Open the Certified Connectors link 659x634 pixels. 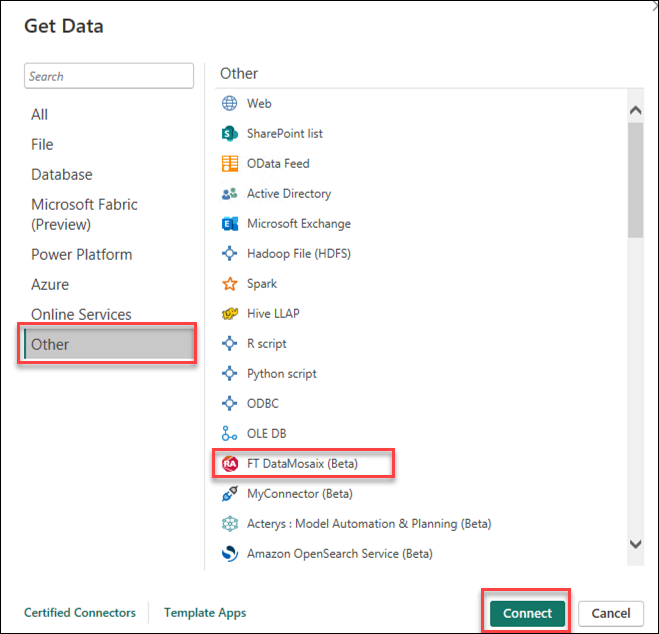pos(80,613)
